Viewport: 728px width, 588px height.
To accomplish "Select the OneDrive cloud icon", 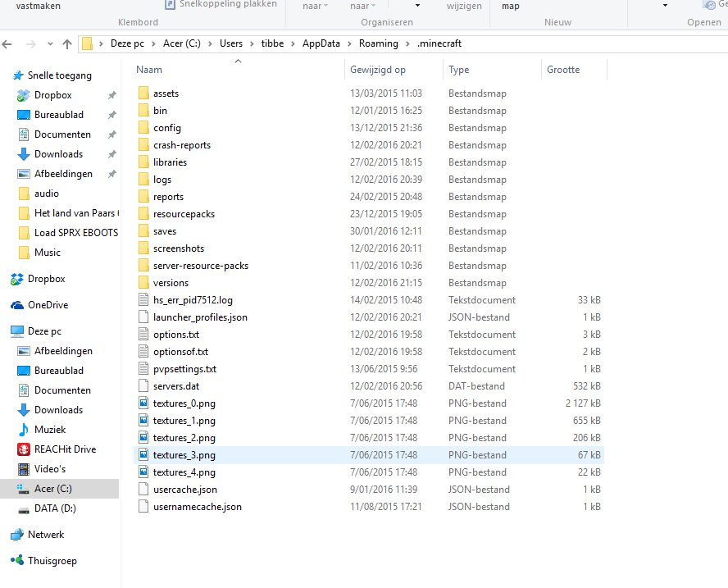I will (x=16, y=305).
